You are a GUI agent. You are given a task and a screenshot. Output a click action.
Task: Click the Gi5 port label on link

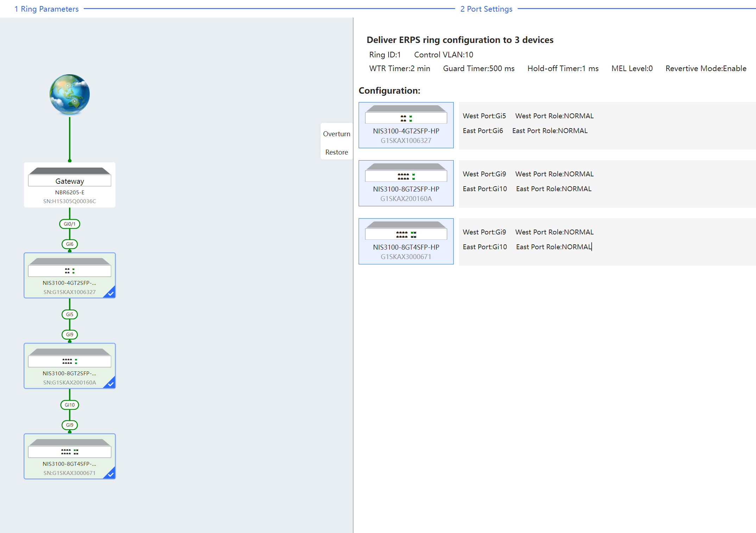coord(70,314)
